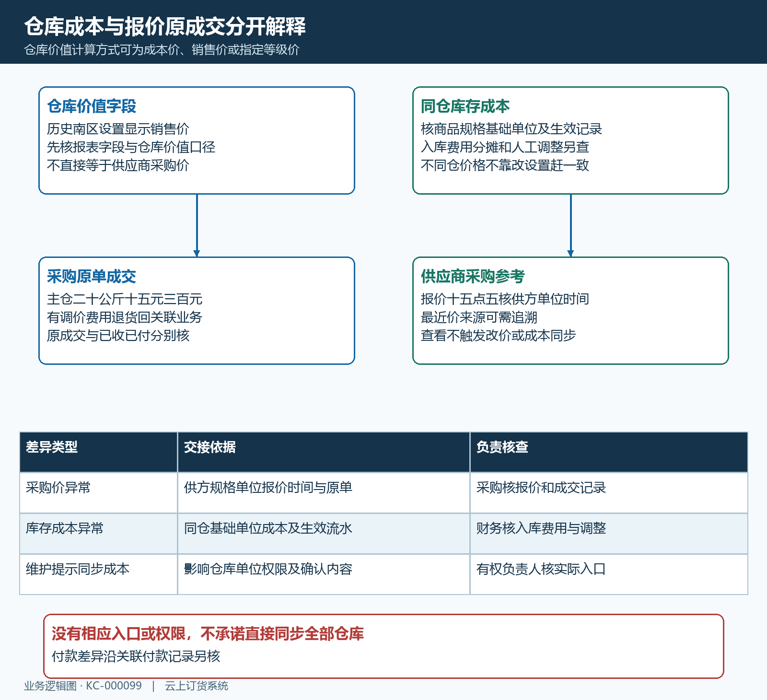767x700 pixels.
Task: Click the 同仓库存成本 box heading
Action: (465, 106)
